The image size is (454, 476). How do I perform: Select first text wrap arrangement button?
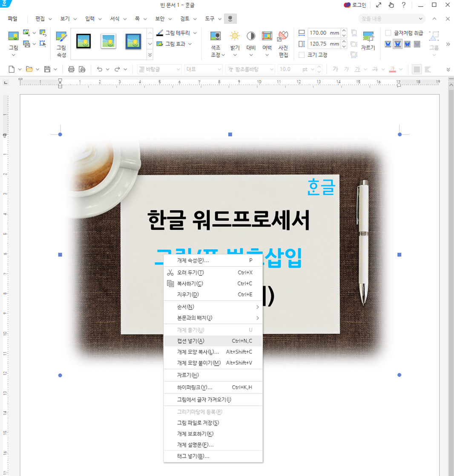click(388, 44)
